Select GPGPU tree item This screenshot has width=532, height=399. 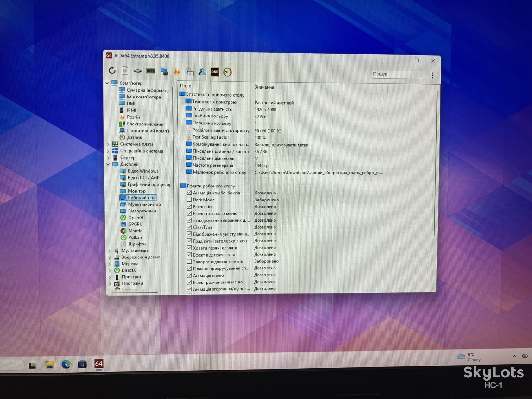[x=135, y=224]
